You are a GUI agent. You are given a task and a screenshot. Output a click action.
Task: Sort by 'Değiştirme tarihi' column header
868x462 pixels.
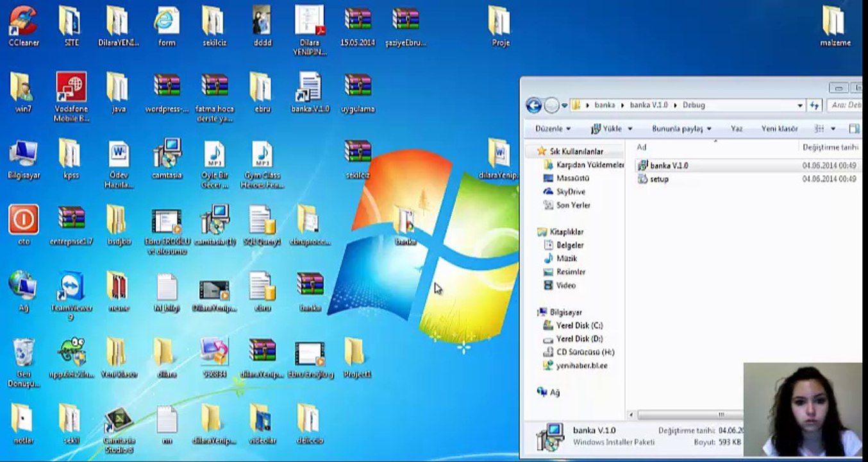click(x=830, y=148)
